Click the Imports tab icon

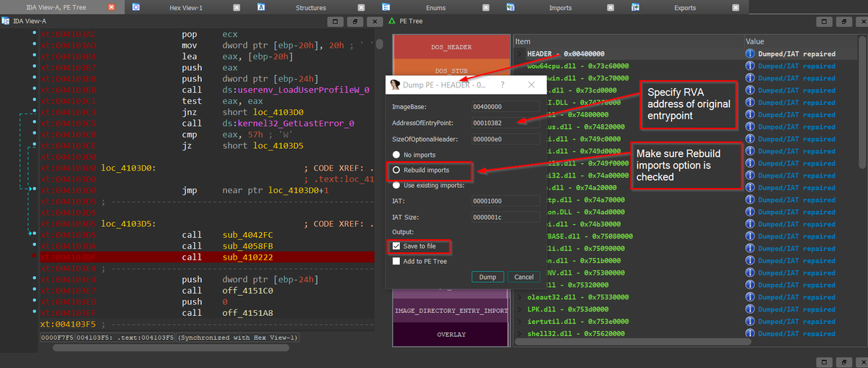[x=510, y=7]
